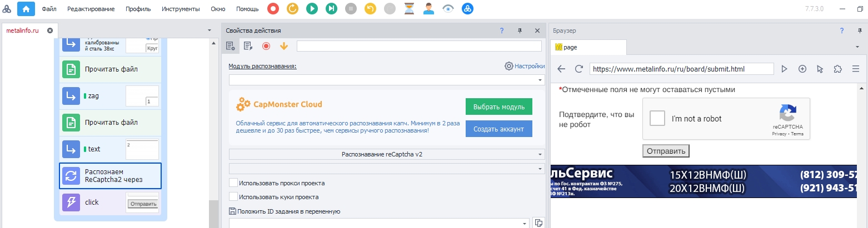The height and width of the screenshot is (228, 868).
Task: Open the user profile avatar icon
Action: tap(428, 8)
